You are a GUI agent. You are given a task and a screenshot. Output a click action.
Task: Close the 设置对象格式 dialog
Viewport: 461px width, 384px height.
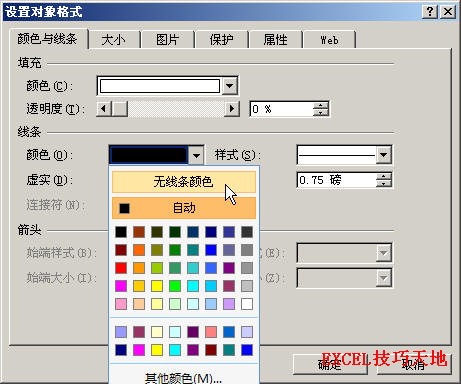pos(448,12)
